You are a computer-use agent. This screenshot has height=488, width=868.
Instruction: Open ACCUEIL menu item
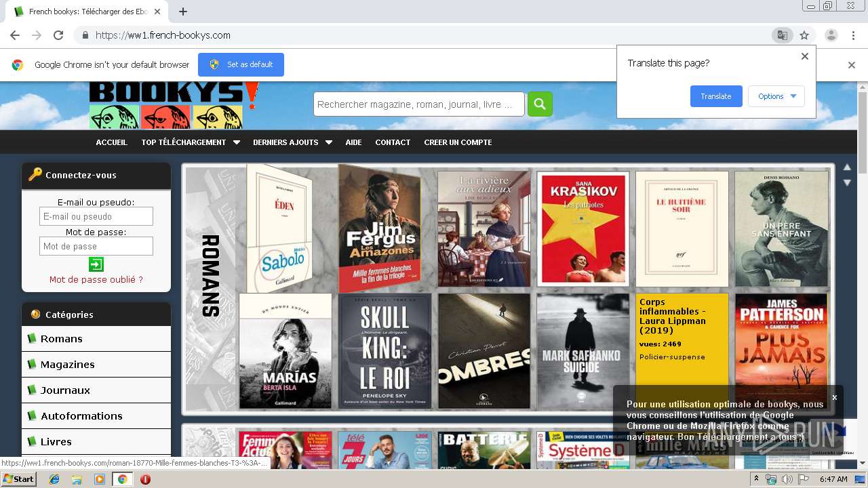pos(111,142)
